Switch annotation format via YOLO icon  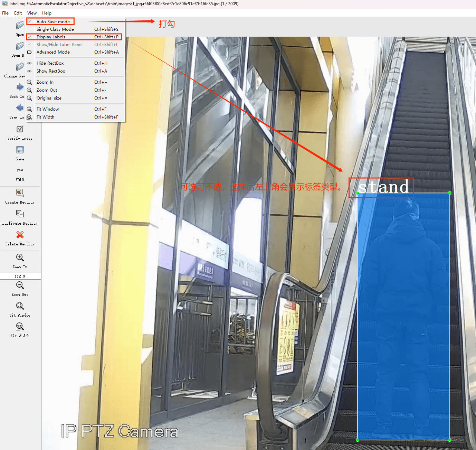pos(20,170)
